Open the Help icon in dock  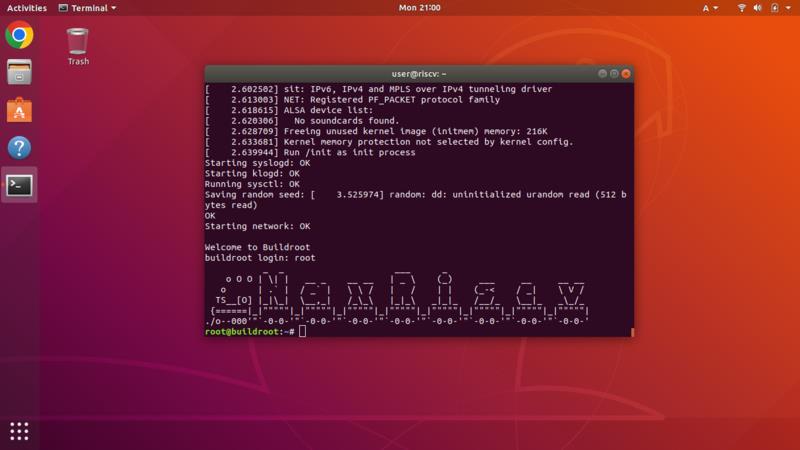click(19, 148)
